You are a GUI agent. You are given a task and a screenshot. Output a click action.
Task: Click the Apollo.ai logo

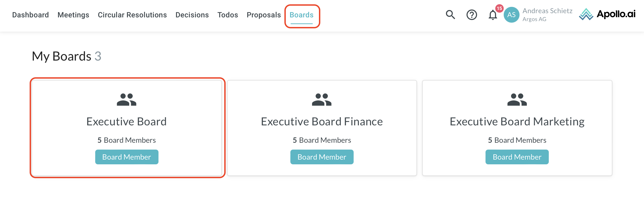607,14
